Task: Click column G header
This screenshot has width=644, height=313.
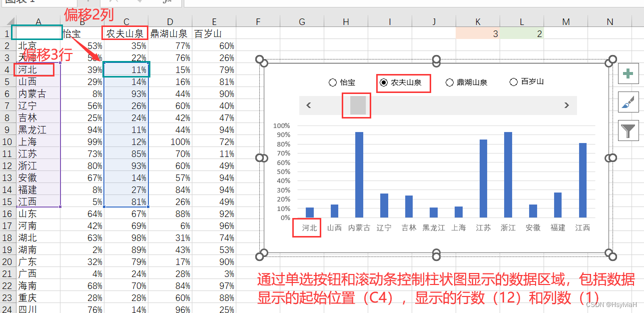Action: 302,21
